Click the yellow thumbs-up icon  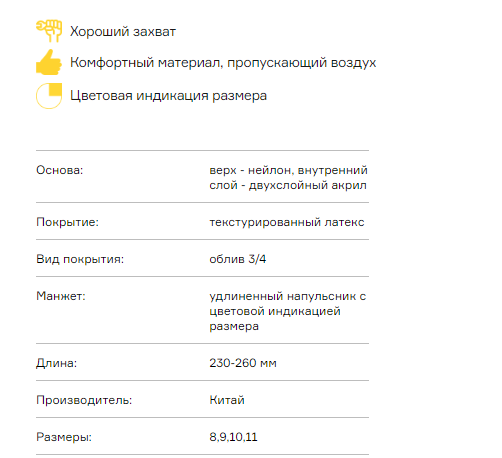[49, 62]
